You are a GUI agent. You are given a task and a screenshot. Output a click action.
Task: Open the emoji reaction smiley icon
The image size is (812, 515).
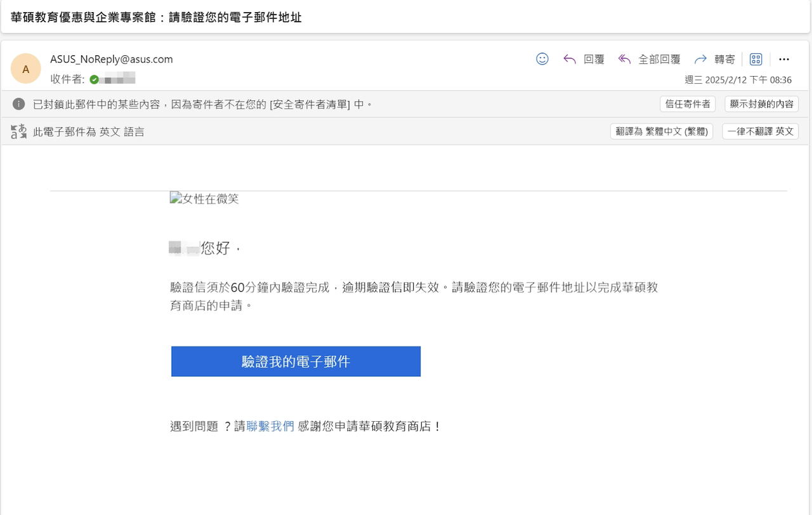(x=542, y=59)
